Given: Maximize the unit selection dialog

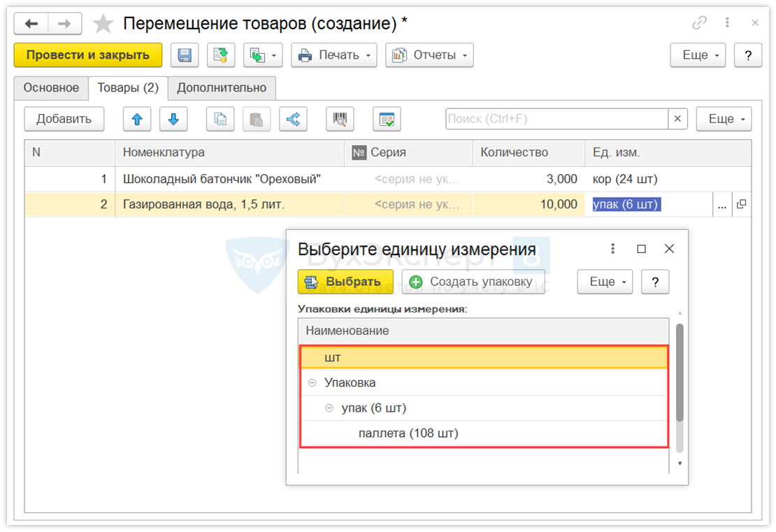Looking at the screenshot, I should click(641, 248).
